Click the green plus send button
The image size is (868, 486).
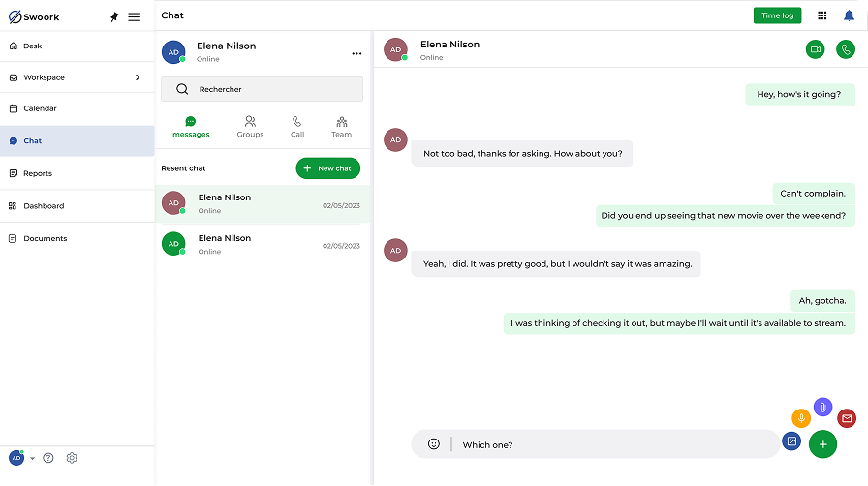tap(822, 444)
